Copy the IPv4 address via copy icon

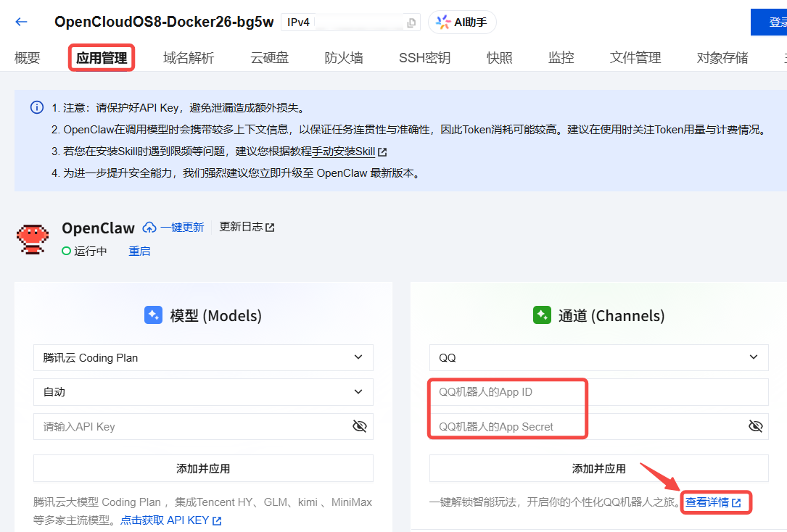click(x=411, y=22)
